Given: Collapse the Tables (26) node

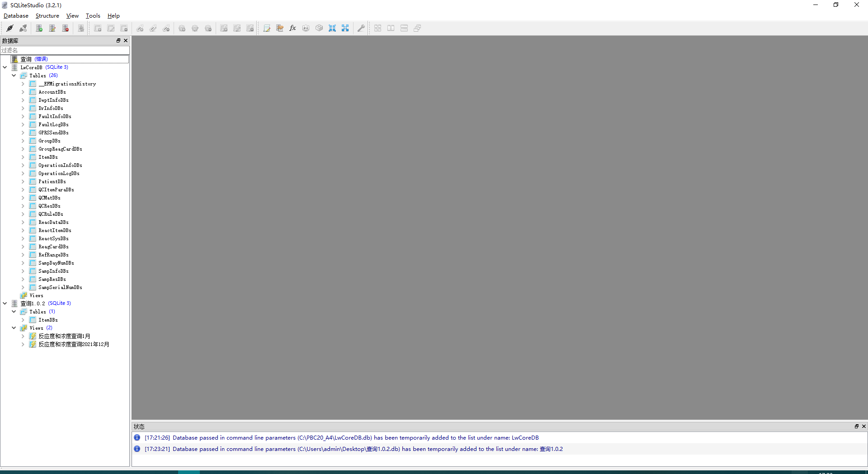Looking at the screenshot, I should click(x=14, y=76).
